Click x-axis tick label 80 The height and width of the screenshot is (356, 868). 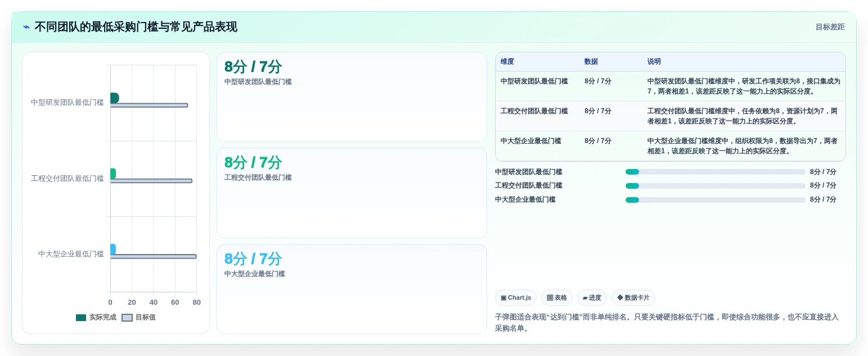coord(196,302)
